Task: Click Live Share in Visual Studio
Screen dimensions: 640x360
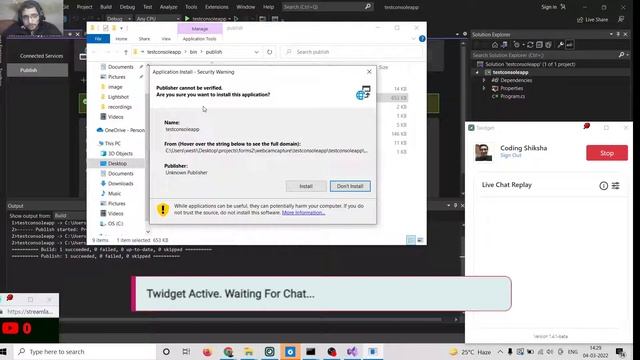Action: point(593,20)
